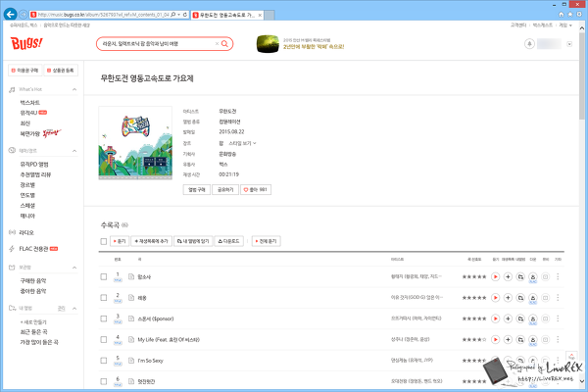Viewport: 588px width, 392px height.
Task: Click the 공유하기 share button
Action: 225,190
